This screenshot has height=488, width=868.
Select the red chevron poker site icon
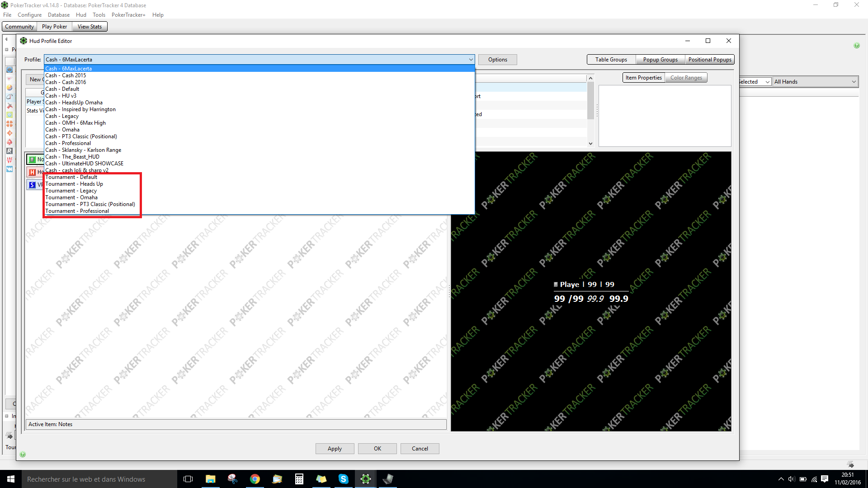(9, 79)
